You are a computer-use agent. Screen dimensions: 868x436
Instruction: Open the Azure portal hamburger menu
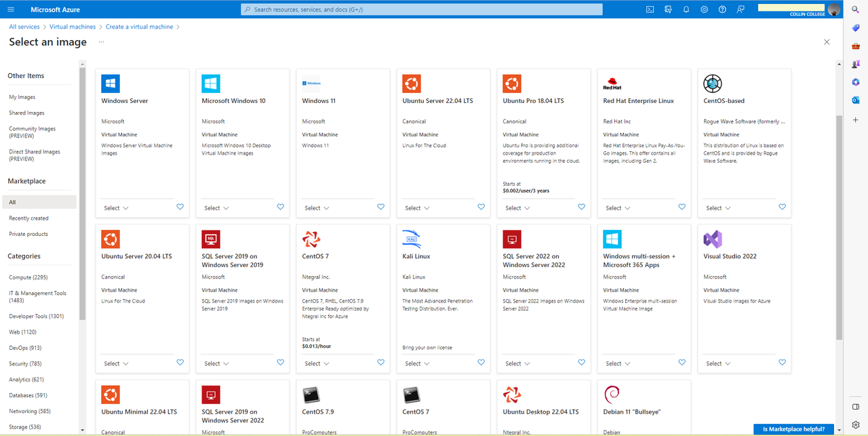pyautogui.click(x=11, y=9)
